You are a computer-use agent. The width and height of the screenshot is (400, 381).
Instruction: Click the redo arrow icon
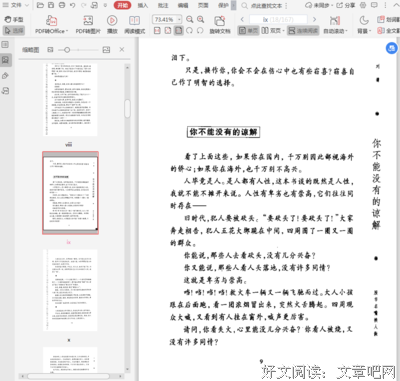(x=83, y=5)
